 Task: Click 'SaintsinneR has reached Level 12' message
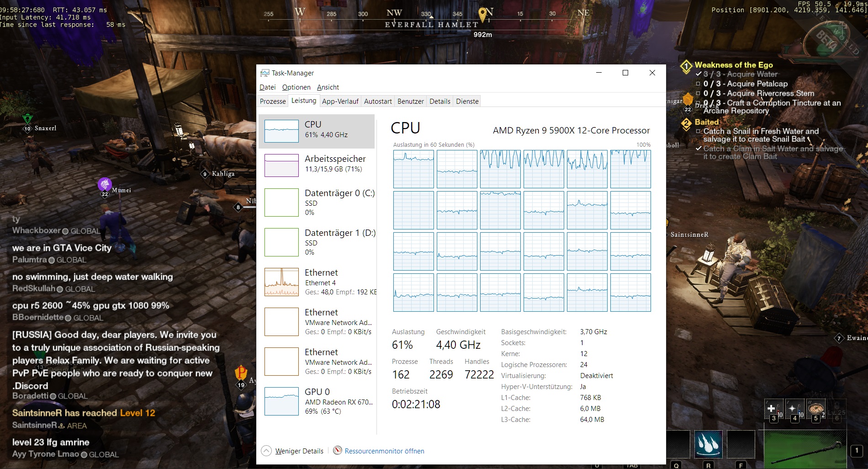pos(84,413)
